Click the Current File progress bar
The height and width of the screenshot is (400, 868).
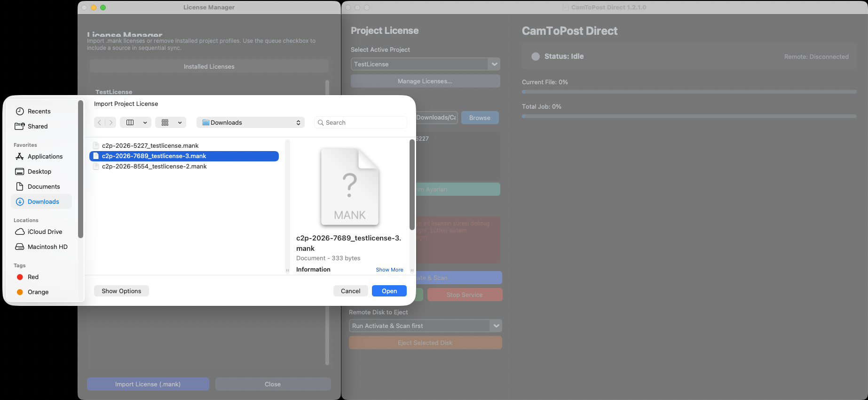point(689,92)
